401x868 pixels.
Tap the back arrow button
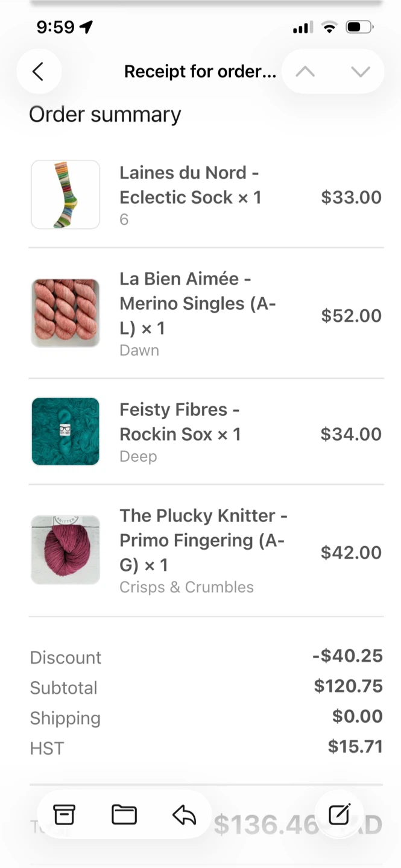pos(39,72)
